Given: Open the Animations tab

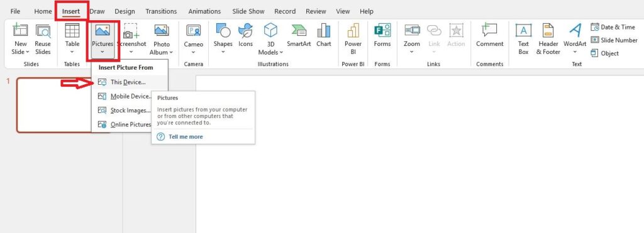Looking at the screenshot, I should 204,11.
